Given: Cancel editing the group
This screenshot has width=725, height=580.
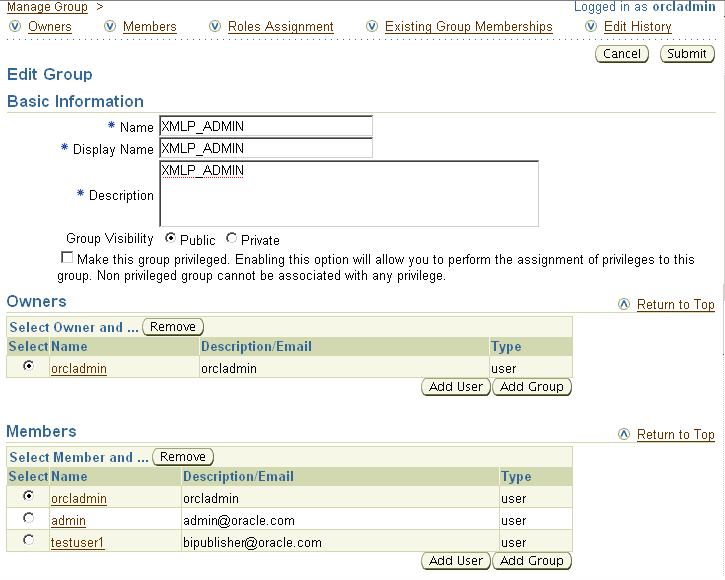Looking at the screenshot, I should 622,54.
